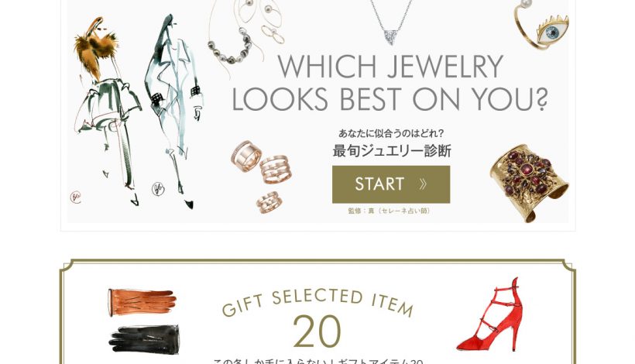Image resolution: width=635 pixels, height=364 pixels.
Task: Click the あなたに似合うのはどれ? subtitle
Action: 391,133
